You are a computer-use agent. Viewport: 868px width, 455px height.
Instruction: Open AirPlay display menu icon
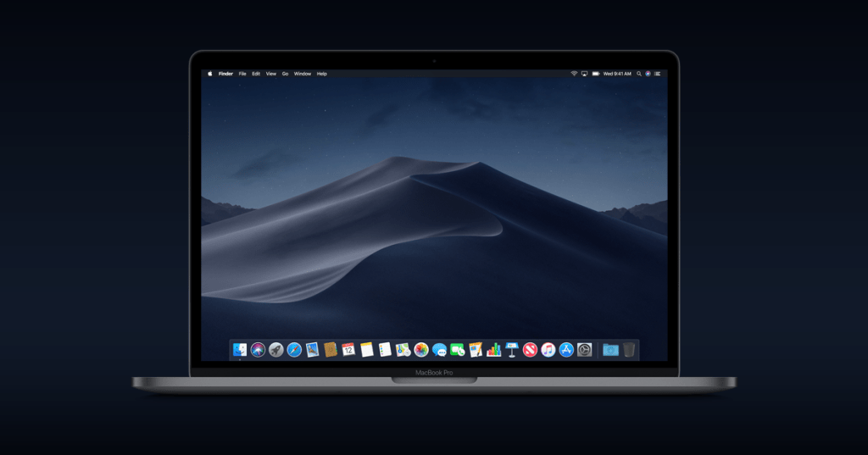pos(584,74)
